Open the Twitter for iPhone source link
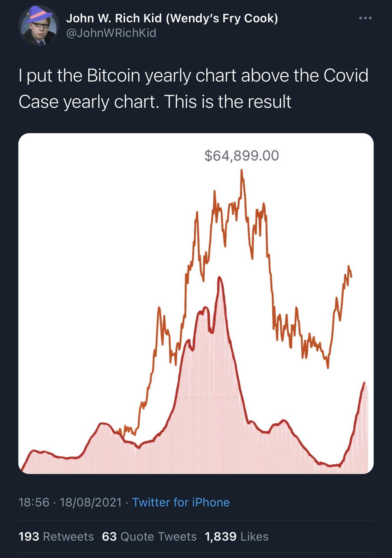392x558 pixels. (x=181, y=502)
